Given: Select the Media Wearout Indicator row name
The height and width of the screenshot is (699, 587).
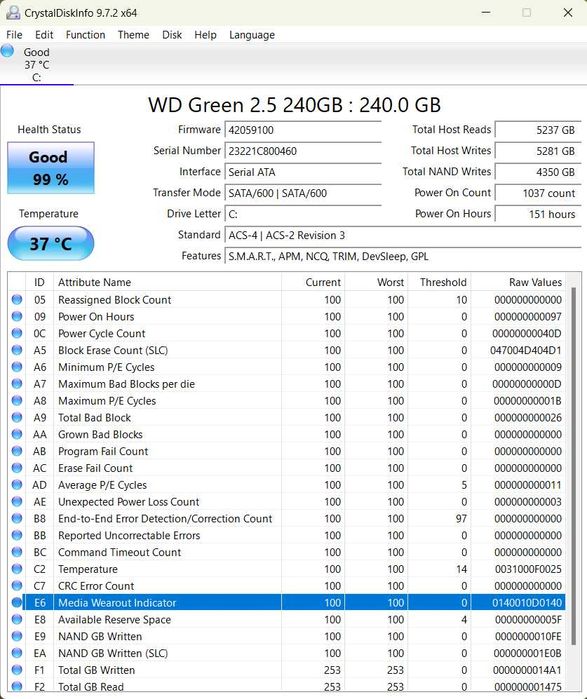Looking at the screenshot, I should [117, 603].
